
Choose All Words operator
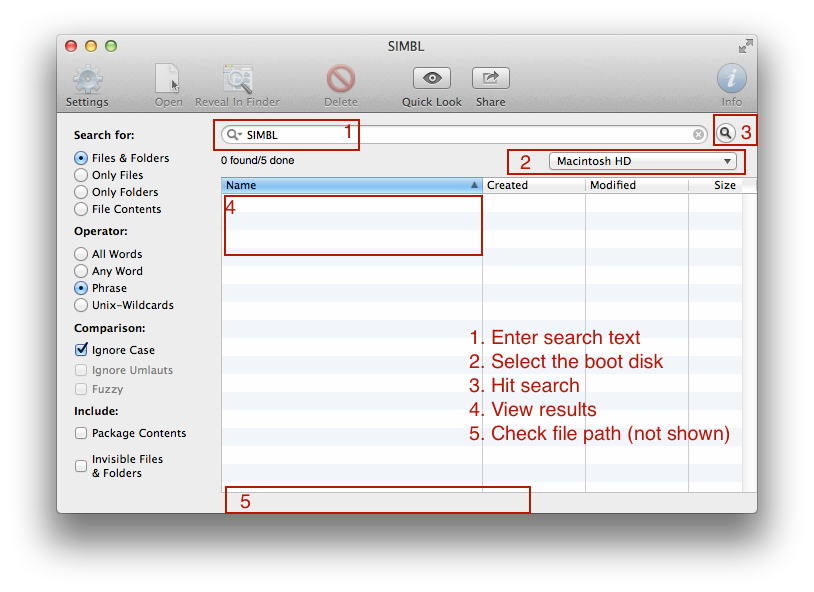pos(81,254)
